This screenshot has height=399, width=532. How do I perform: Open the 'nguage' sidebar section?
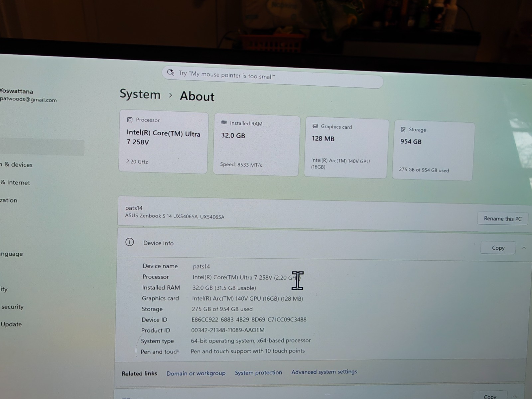[12, 254]
